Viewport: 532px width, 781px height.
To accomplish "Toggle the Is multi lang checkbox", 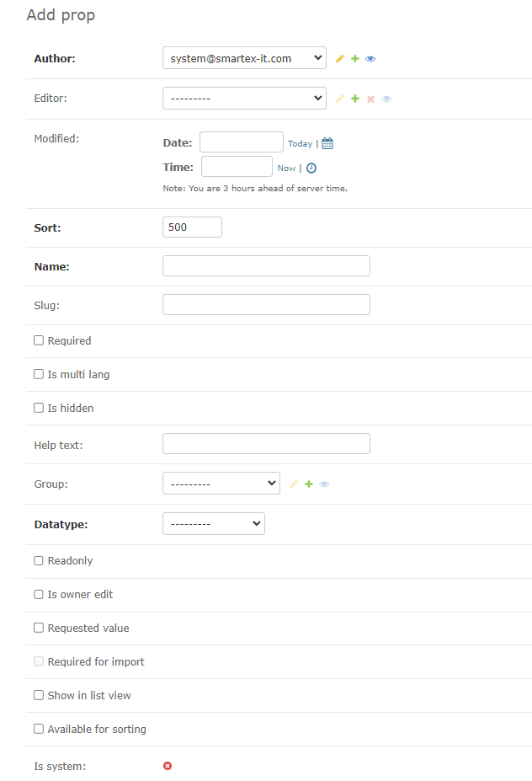I will click(x=39, y=374).
